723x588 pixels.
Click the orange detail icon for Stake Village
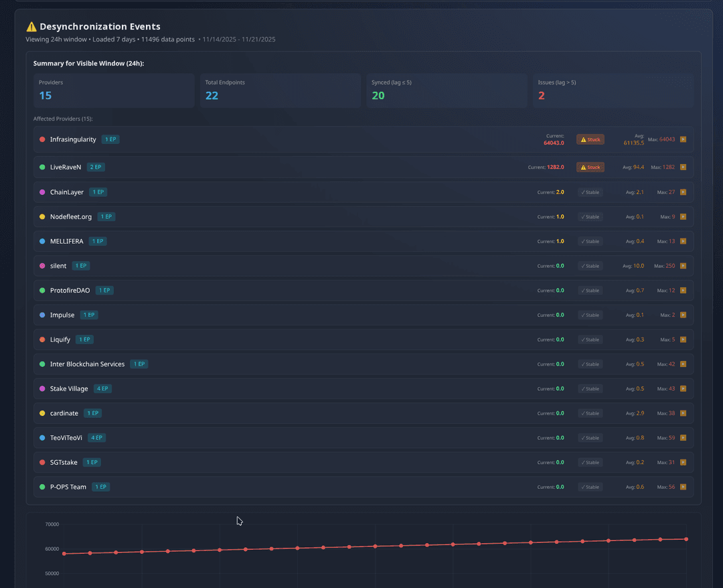click(683, 388)
